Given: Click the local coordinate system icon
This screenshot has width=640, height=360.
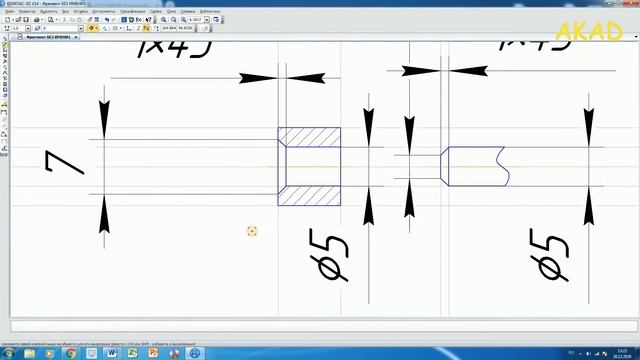Looking at the screenshot, I should pos(128,28).
